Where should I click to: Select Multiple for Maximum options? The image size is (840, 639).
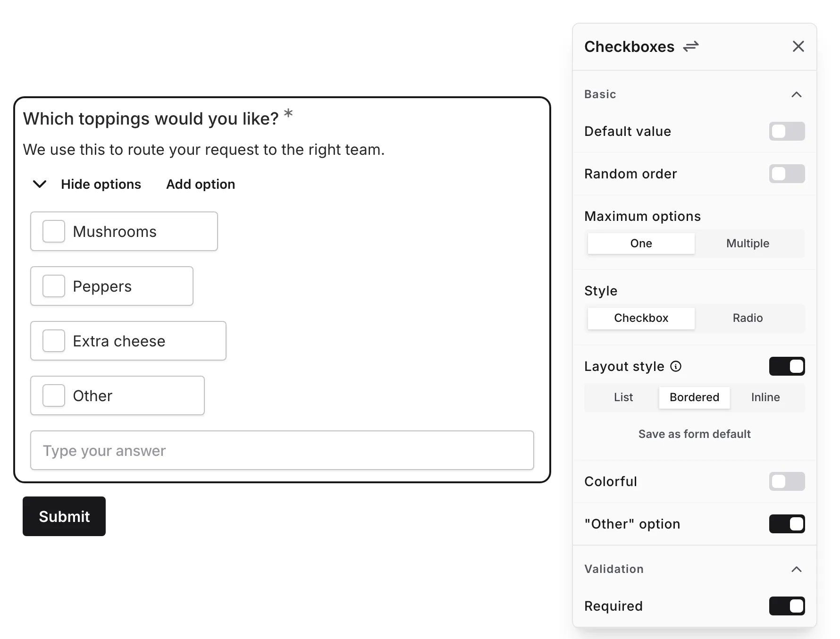click(x=748, y=244)
